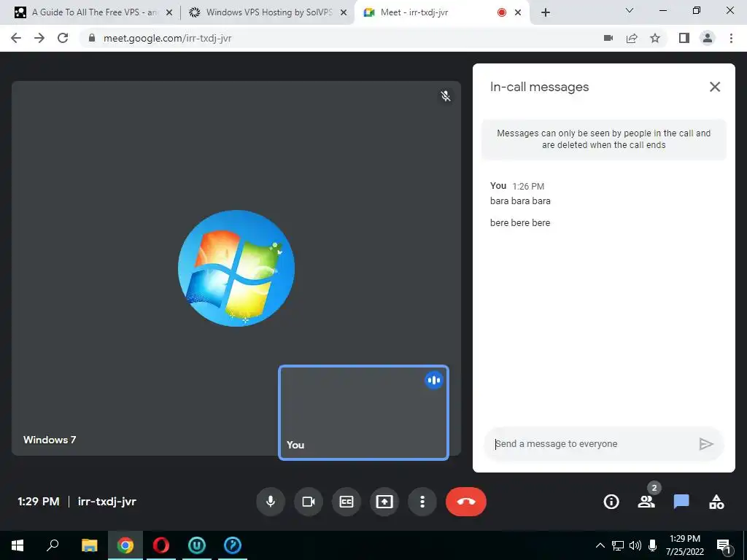Click the send message arrow icon
Image resolution: width=747 pixels, height=560 pixels.
click(x=706, y=444)
